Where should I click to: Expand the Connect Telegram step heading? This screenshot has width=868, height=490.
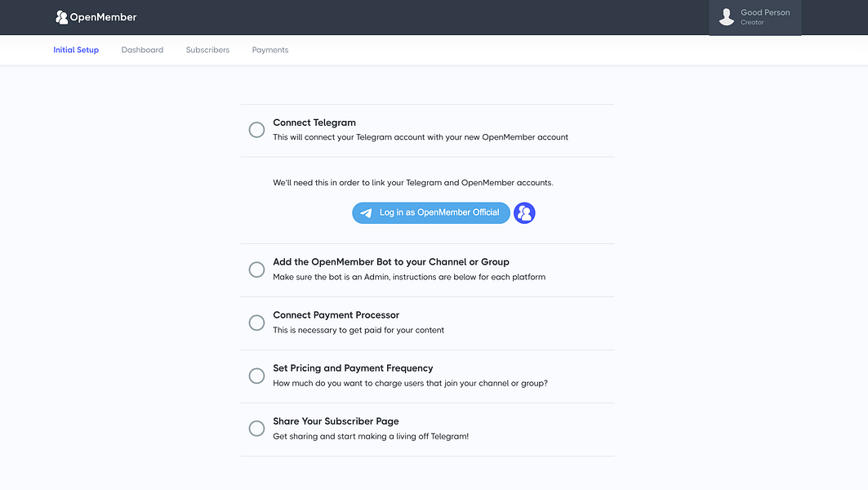(314, 122)
